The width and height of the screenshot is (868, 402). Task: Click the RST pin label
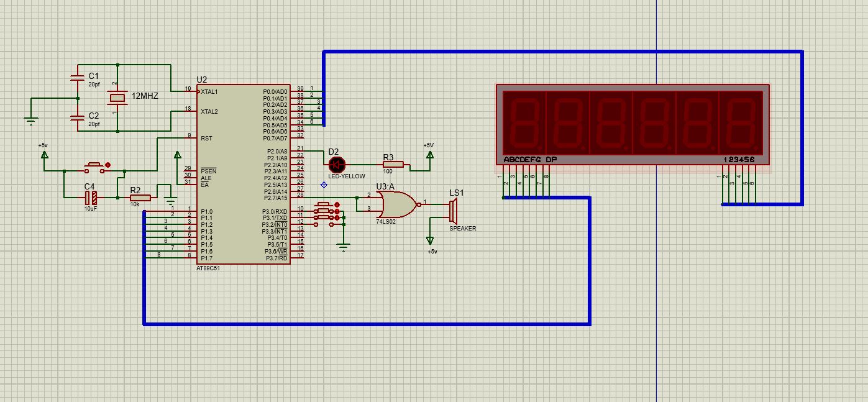(206, 138)
